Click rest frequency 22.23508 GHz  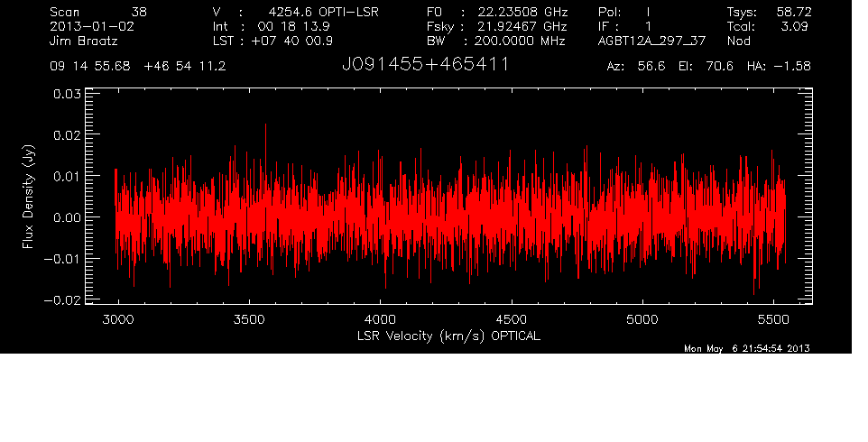522,12
